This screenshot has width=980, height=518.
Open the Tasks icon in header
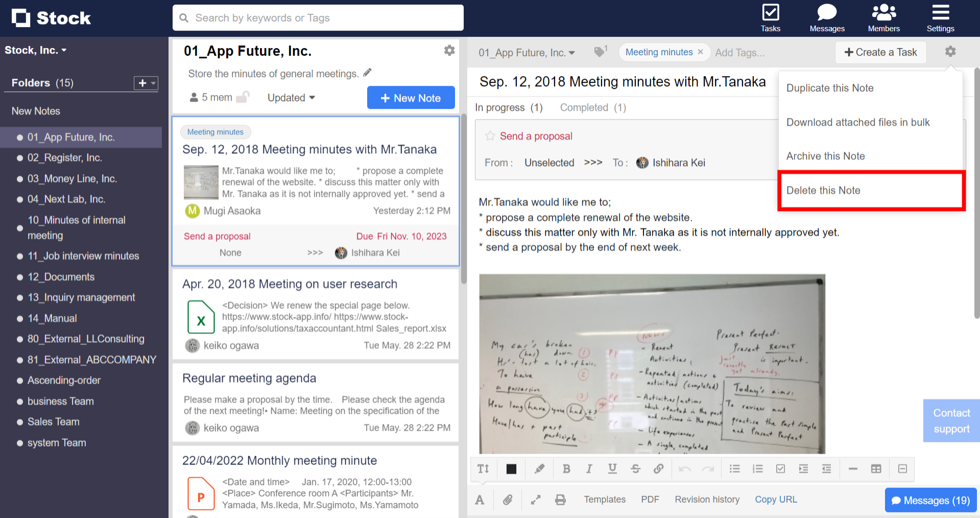click(x=770, y=18)
